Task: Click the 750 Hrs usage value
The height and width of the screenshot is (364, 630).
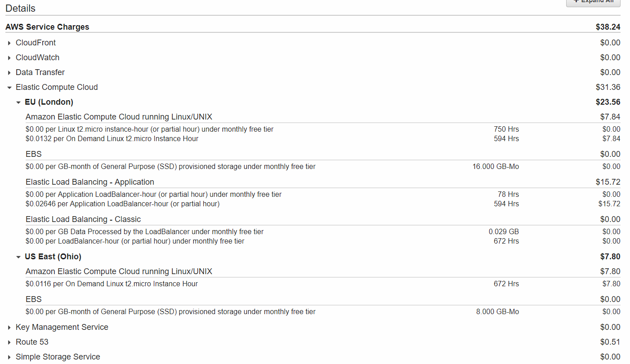Action: coord(506,129)
